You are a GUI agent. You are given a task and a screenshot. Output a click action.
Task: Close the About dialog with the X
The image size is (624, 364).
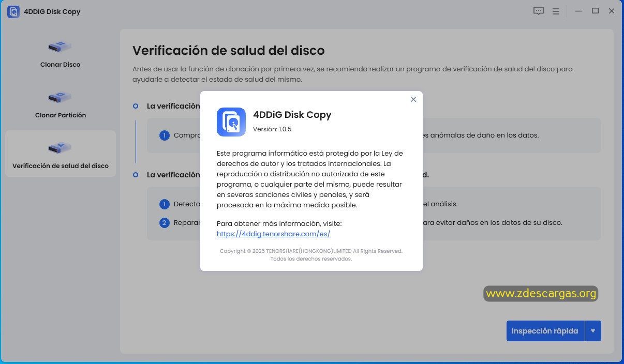tap(413, 99)
